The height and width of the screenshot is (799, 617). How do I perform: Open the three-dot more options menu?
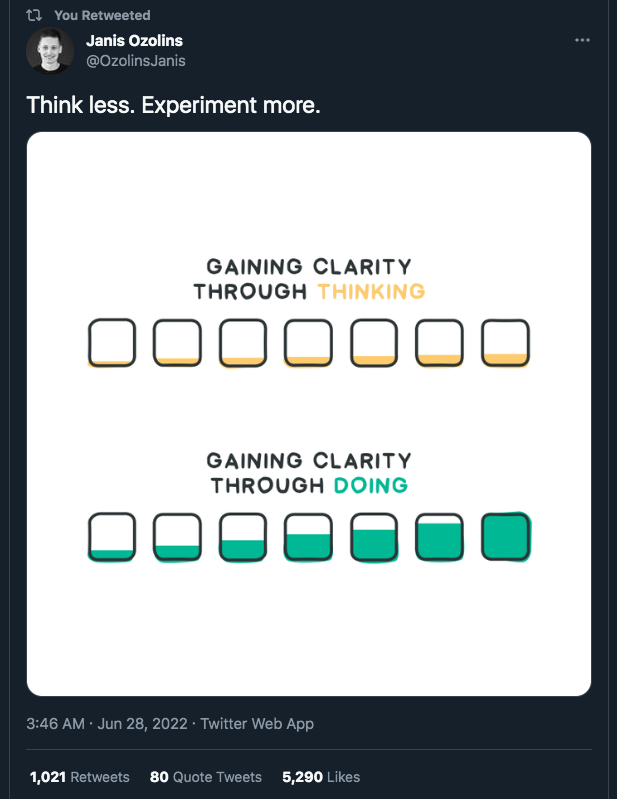pyautogui.click(x=582, y=40)
